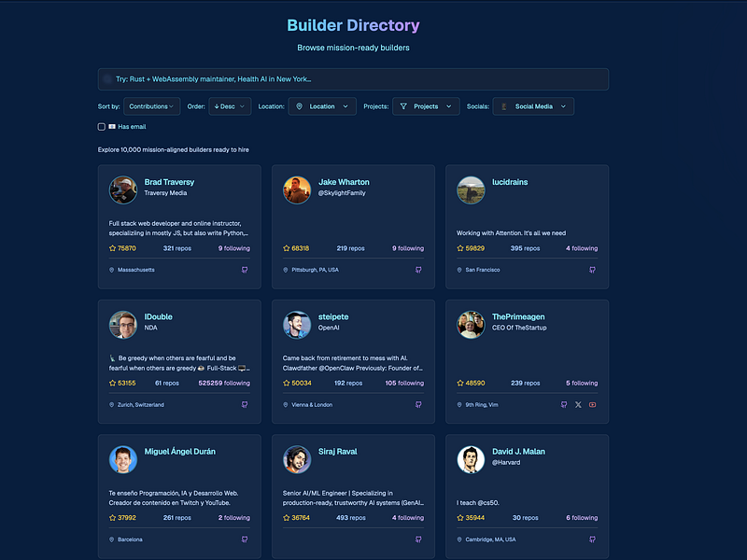Click location pin next to San Francisco

point(459,270)
